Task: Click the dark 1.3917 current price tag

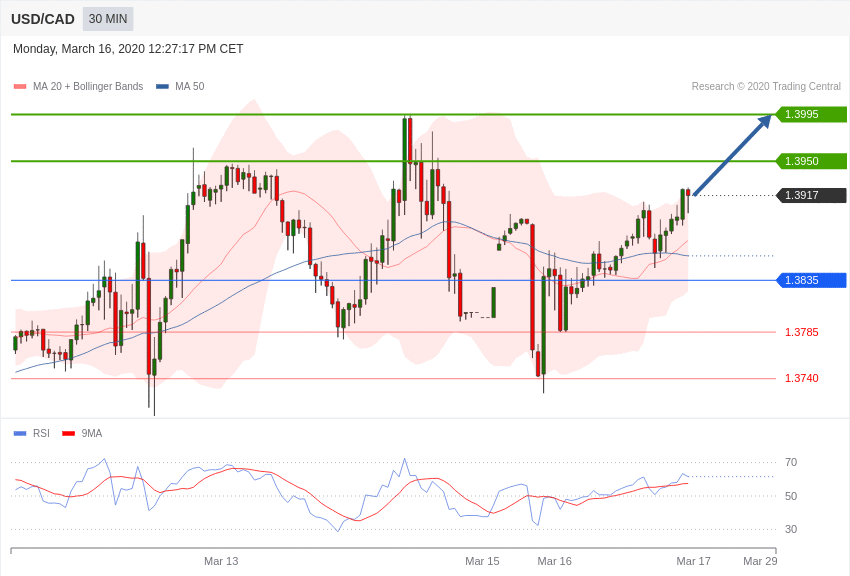Action: pos(811,195)
